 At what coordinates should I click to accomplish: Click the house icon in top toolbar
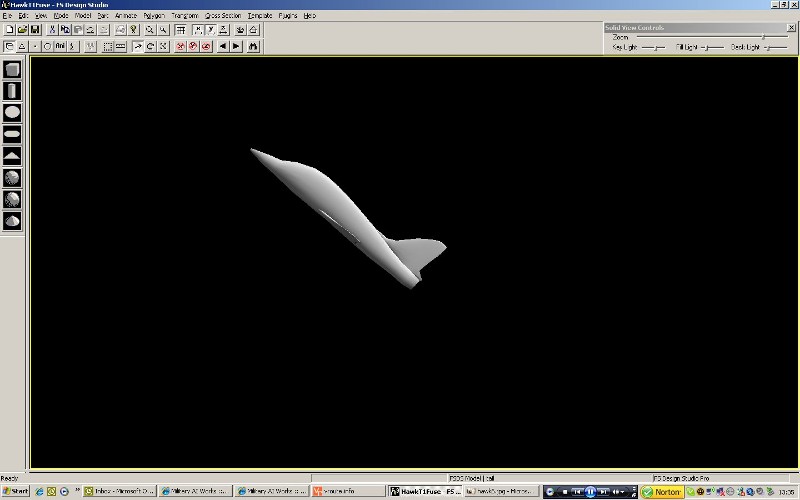253,30
